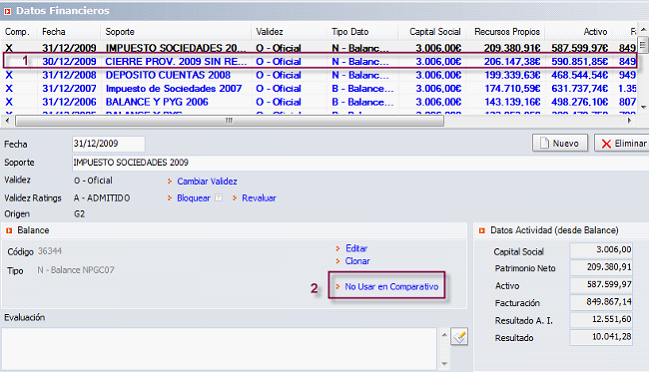Viewport: 650px width, 373px height.
Task: Sort by Tipo Dato column header
Action: coord(350,32)
